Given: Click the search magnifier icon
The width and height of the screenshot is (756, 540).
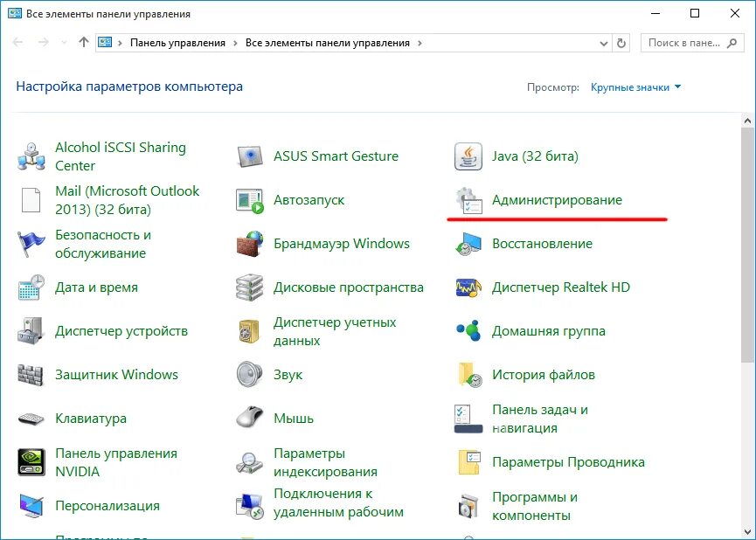Looking at the screenshot, I should [732, 43].
